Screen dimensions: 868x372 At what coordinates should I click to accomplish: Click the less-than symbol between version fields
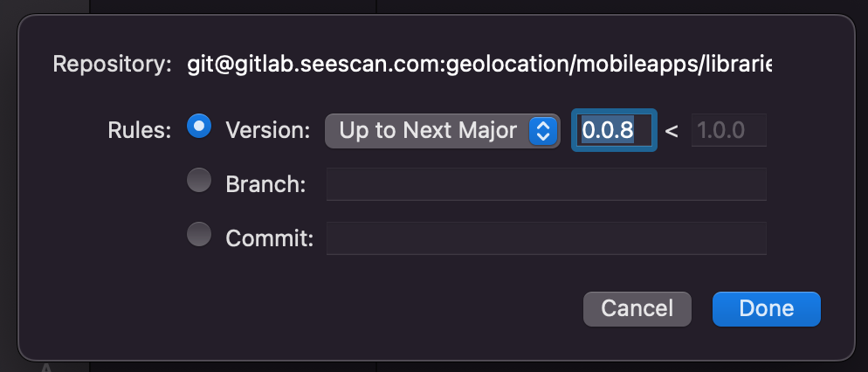672,132
